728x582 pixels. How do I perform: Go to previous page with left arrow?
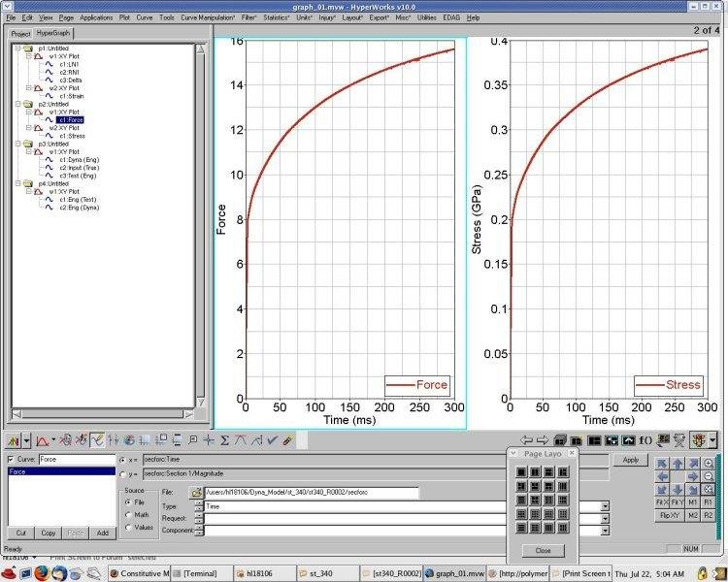click(x=526, y=440)
